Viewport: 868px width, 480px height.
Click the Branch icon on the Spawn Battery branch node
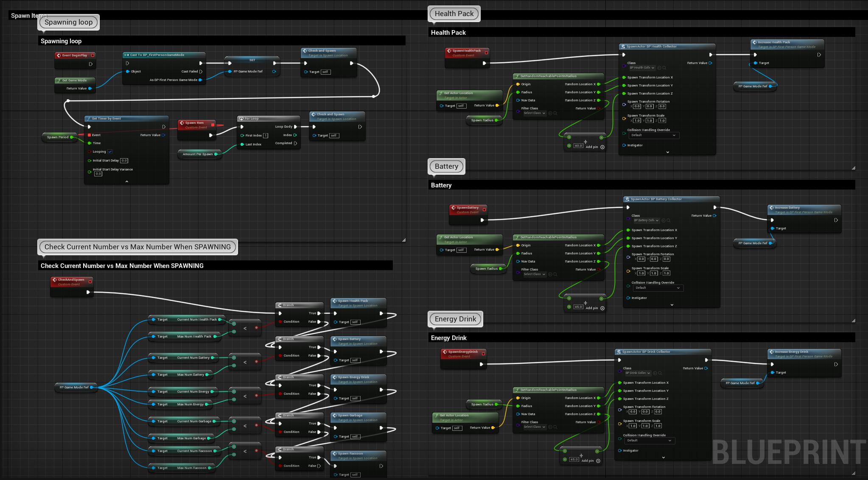[x=280, y=339]
